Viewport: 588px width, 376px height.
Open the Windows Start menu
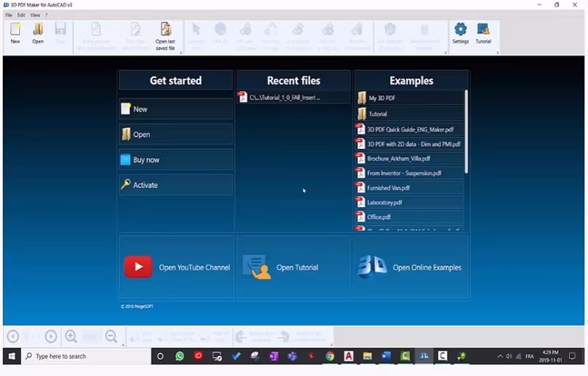(12, 356)
